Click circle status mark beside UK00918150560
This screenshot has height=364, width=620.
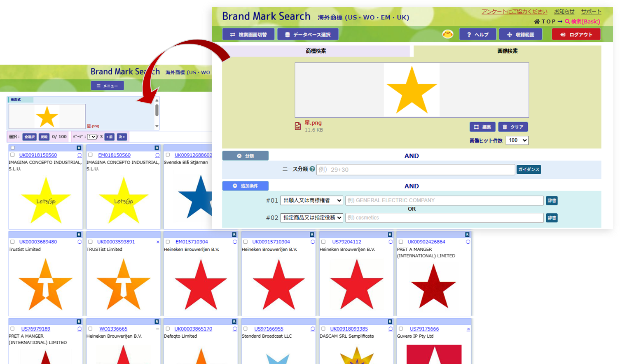pos(80,155)
